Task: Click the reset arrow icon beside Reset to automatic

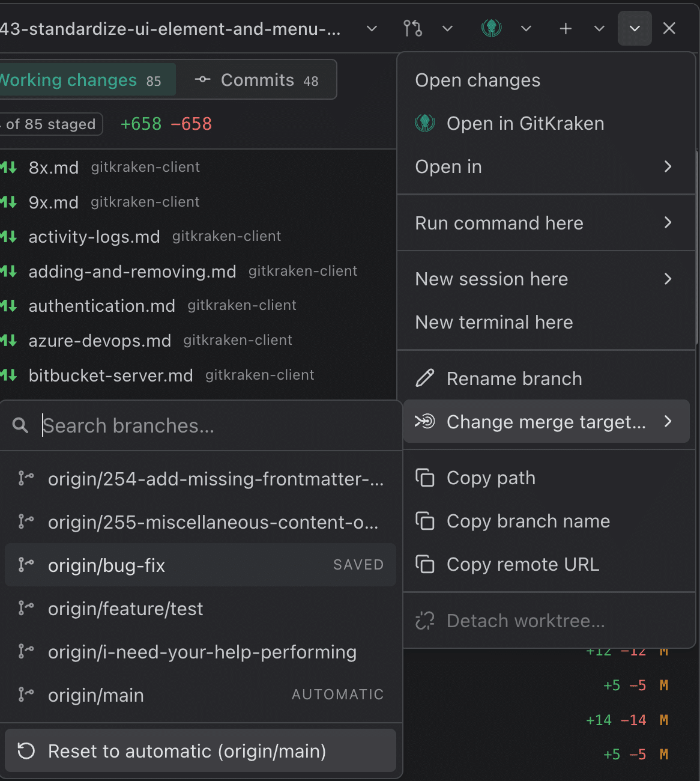Action: tap(26, 751)
